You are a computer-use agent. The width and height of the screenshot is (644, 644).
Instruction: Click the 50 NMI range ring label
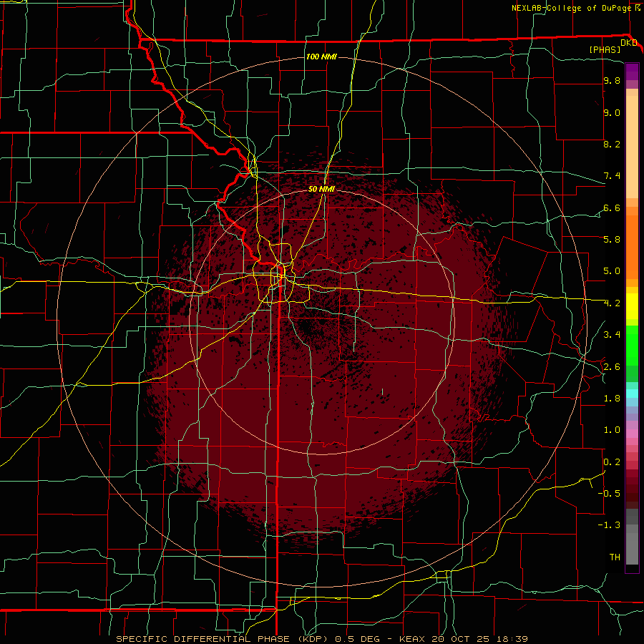[x=321, y=189]
